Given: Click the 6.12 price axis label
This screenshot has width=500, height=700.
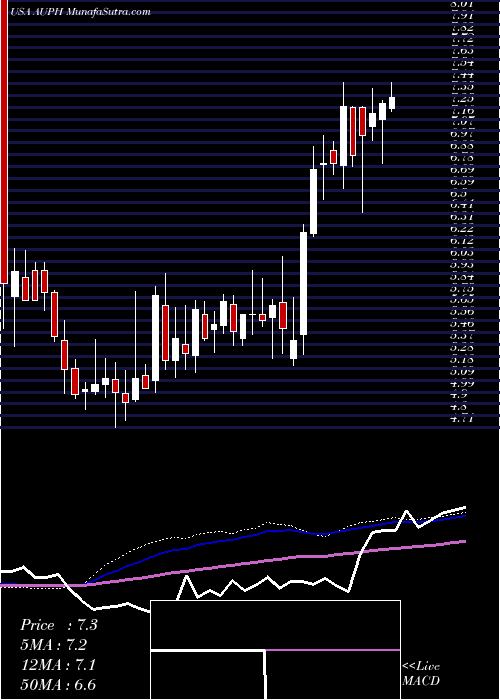Looking at the screenshot, I should click(462, 241).
